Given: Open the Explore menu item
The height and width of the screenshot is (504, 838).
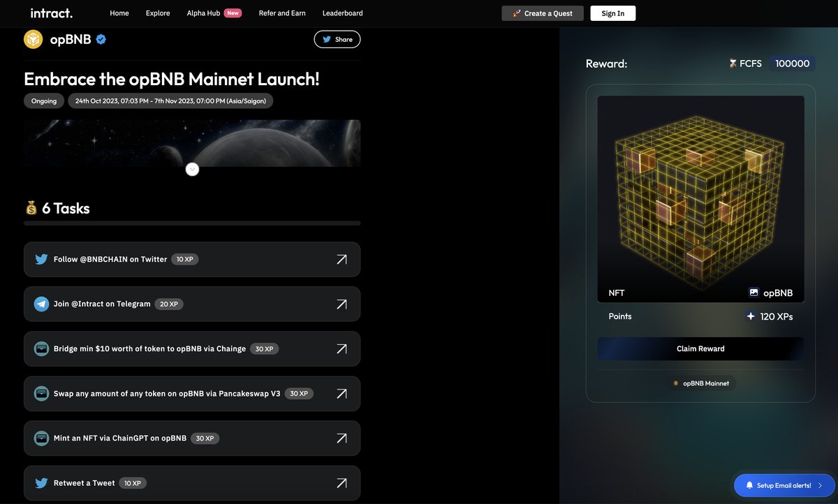Looking at the screenshot, I should (158, 13).
